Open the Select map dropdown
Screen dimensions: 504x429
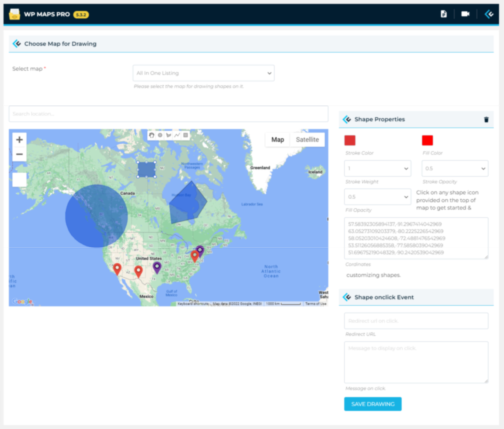pyautogui.click(x=203, y=73)
